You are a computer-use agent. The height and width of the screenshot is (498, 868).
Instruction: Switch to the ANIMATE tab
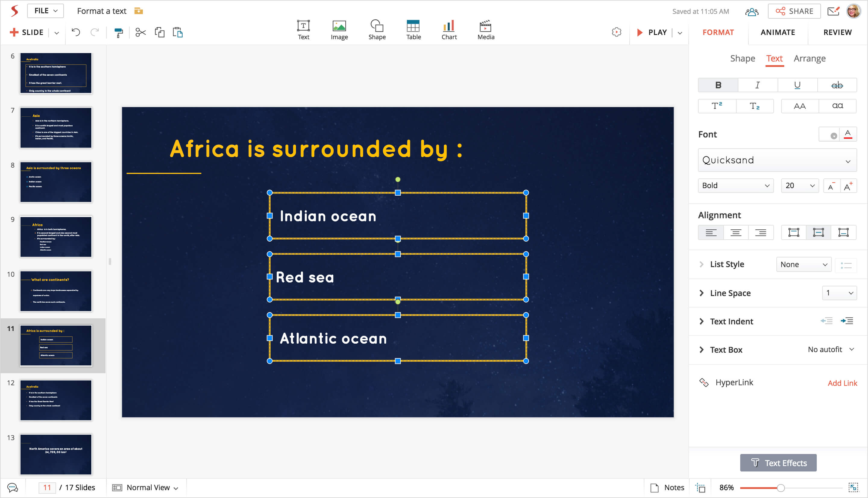point(777,33)
